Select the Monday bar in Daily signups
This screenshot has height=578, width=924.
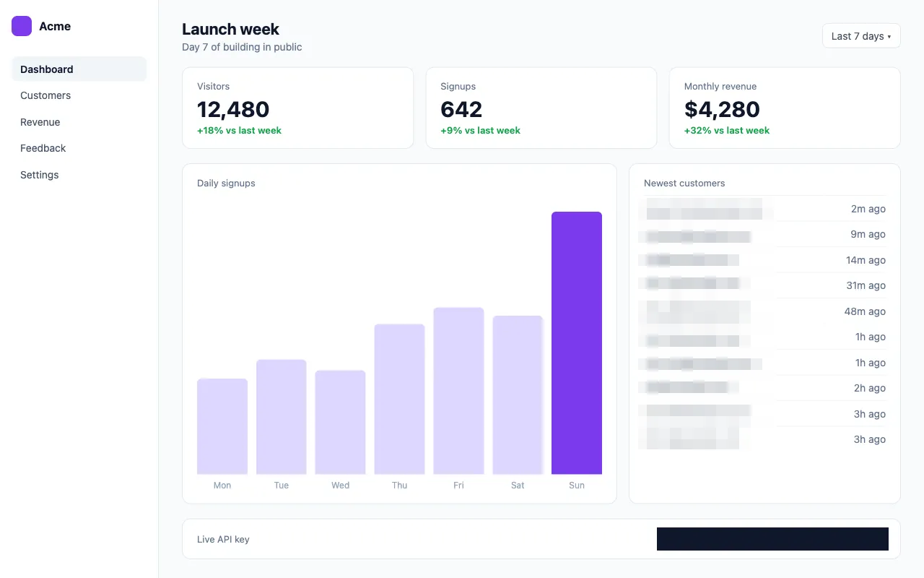[x=222, y=426]
